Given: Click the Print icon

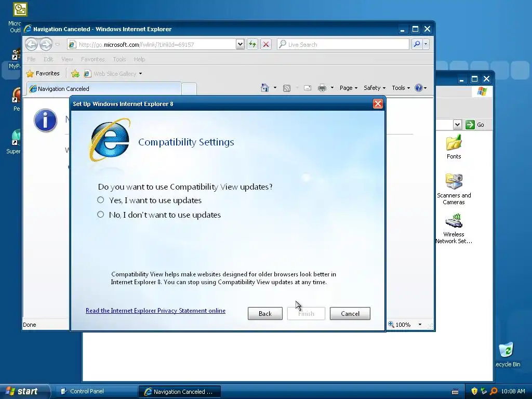Looking at the screenshot, I should click(x=322, y=88).
